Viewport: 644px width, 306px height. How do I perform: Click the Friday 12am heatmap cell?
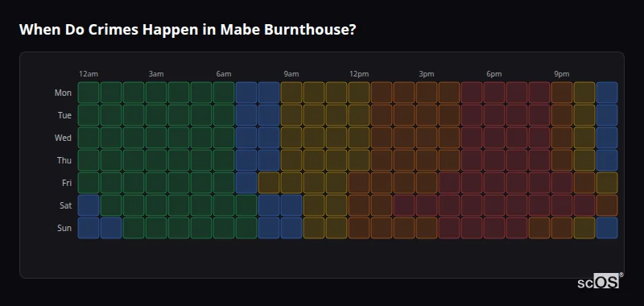tap(89, 183)
